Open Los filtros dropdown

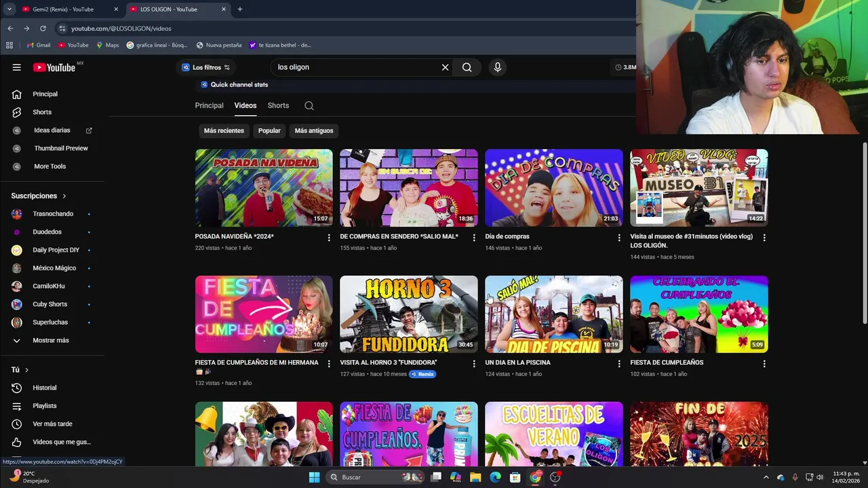(206, 67)
